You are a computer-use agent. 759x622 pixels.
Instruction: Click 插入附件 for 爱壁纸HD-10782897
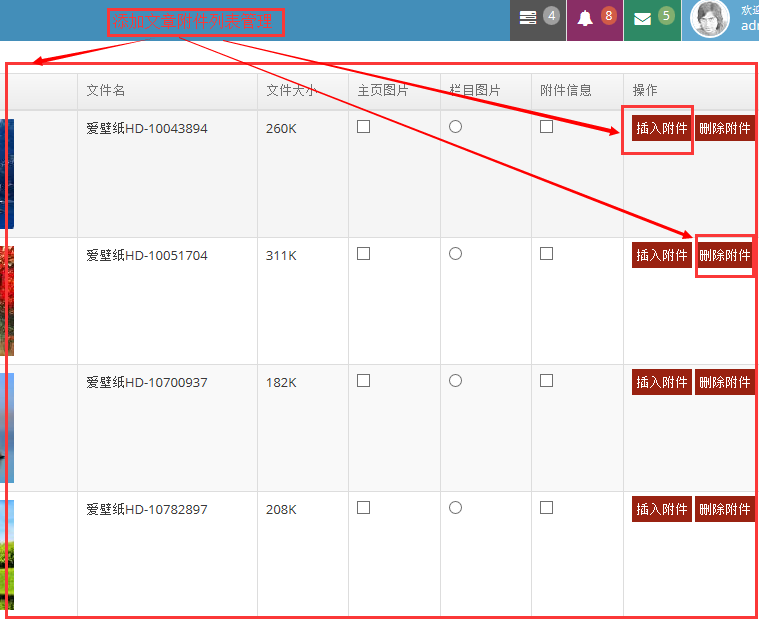(x=662, y=509)
